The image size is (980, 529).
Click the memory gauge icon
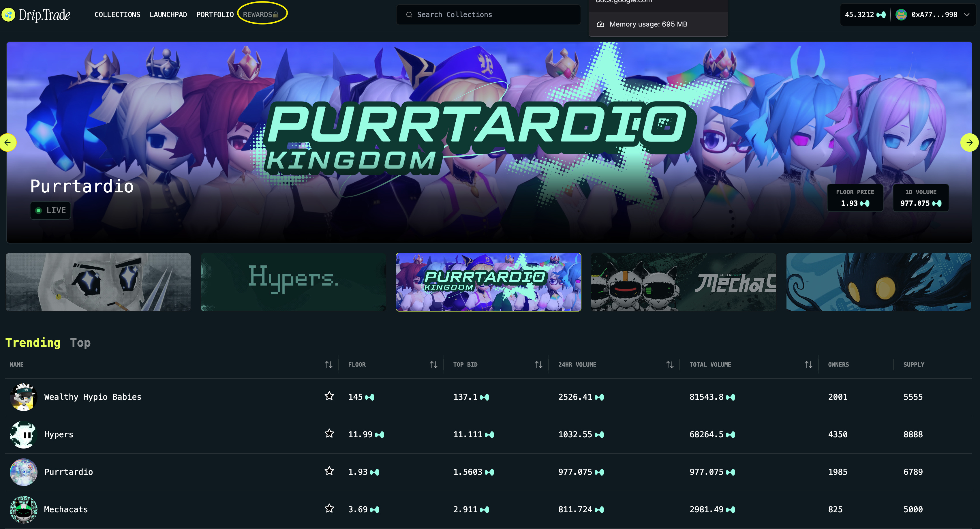click(600, 24)
